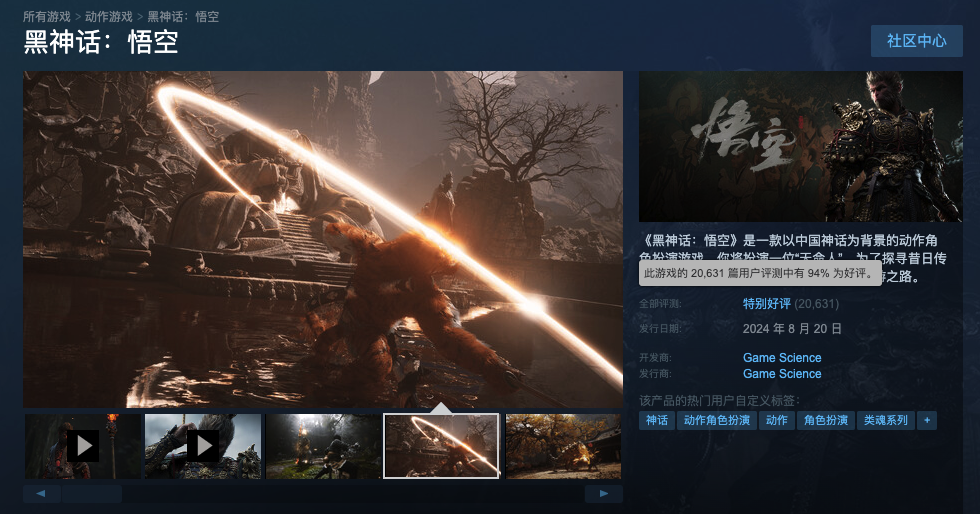Open the large glowing ring screenshot fullscreen

(x=323, y=239)
